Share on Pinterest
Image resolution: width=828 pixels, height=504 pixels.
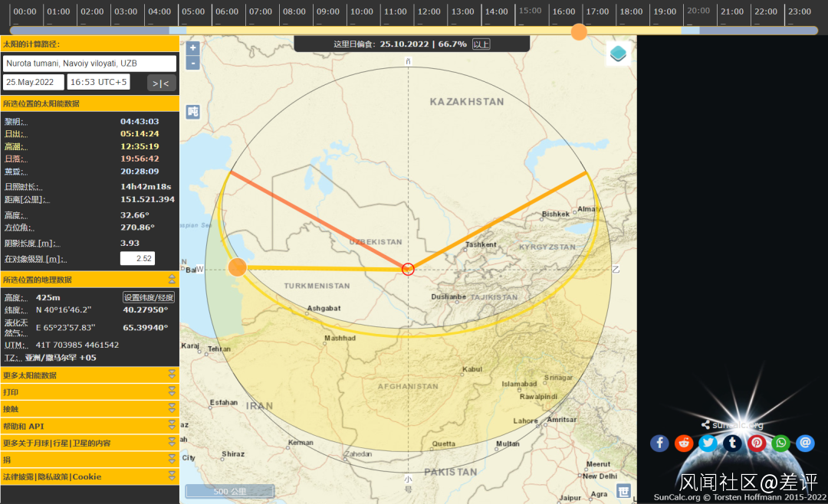(757, 443)
